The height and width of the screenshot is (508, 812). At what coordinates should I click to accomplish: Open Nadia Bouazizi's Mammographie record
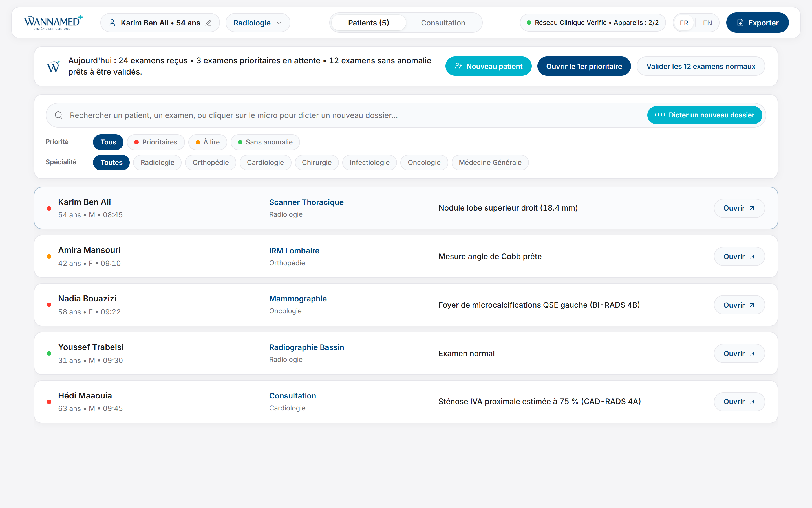point(739,305)
